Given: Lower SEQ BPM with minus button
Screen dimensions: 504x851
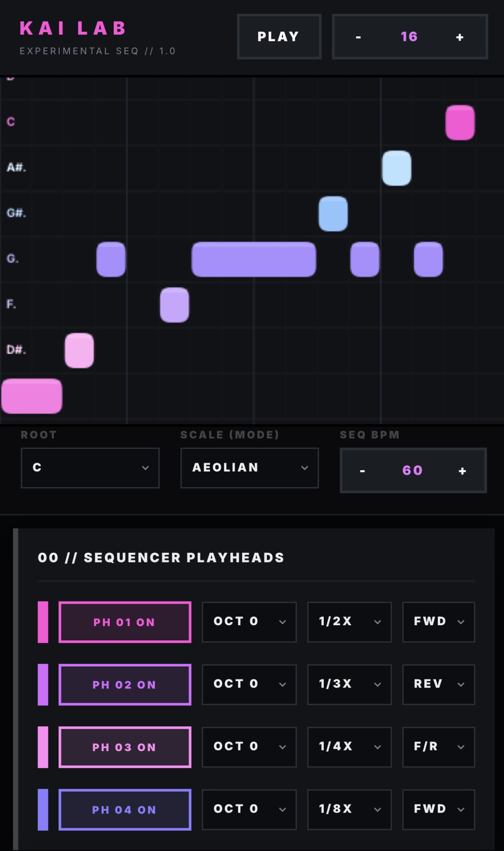Looking at the screenshot, I should [x=362, y=471].
